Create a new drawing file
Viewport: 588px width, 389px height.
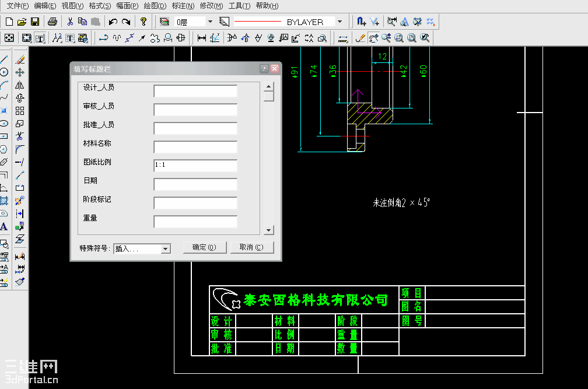(9, 22)
